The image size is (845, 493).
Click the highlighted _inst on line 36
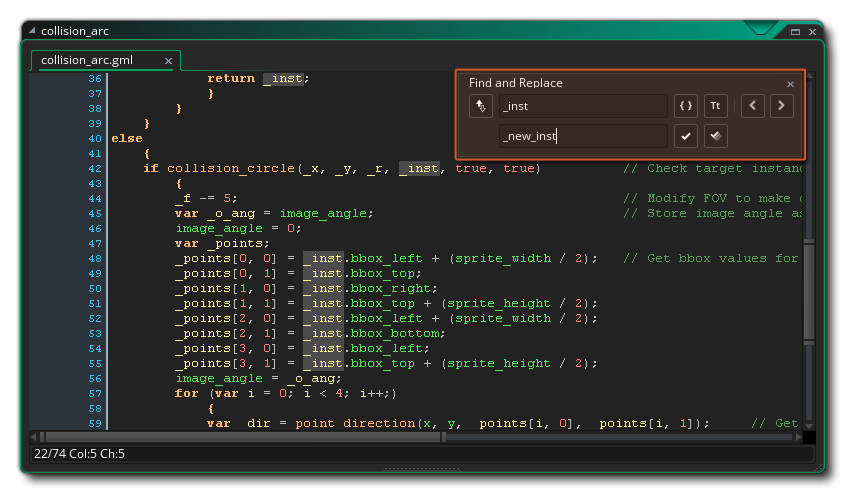[x=283, y=78]
